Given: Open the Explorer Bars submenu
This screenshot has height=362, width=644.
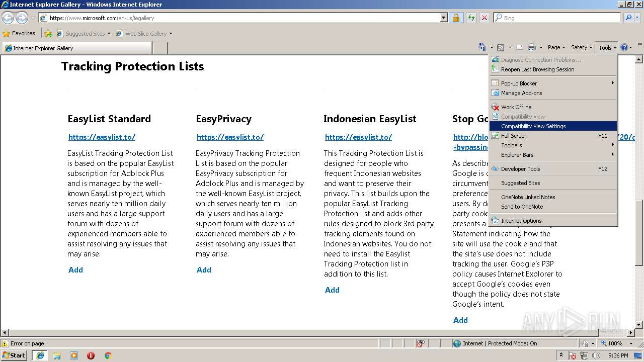Looking at the screenshot, I should pos(553,155).
